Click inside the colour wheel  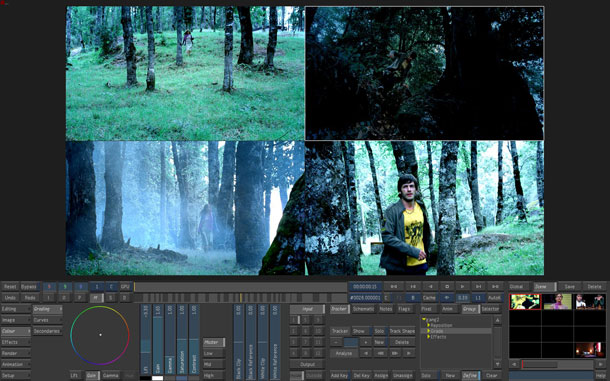click(100, 335)
